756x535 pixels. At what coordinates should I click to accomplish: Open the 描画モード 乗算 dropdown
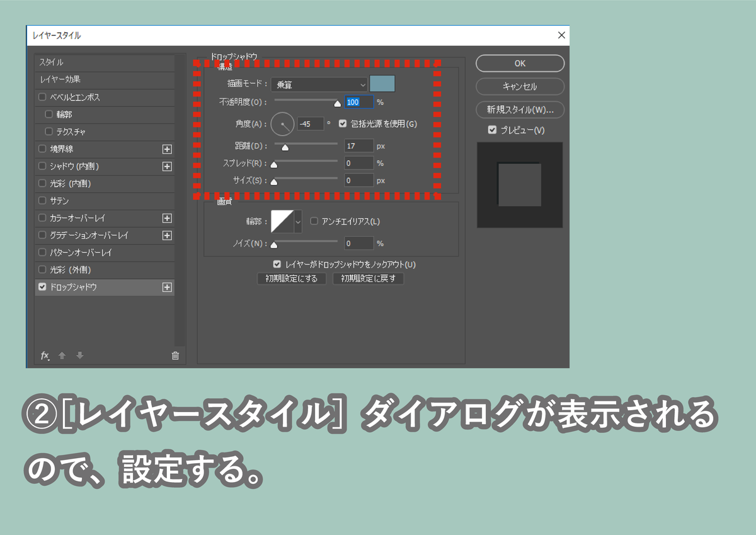[319, 84]
